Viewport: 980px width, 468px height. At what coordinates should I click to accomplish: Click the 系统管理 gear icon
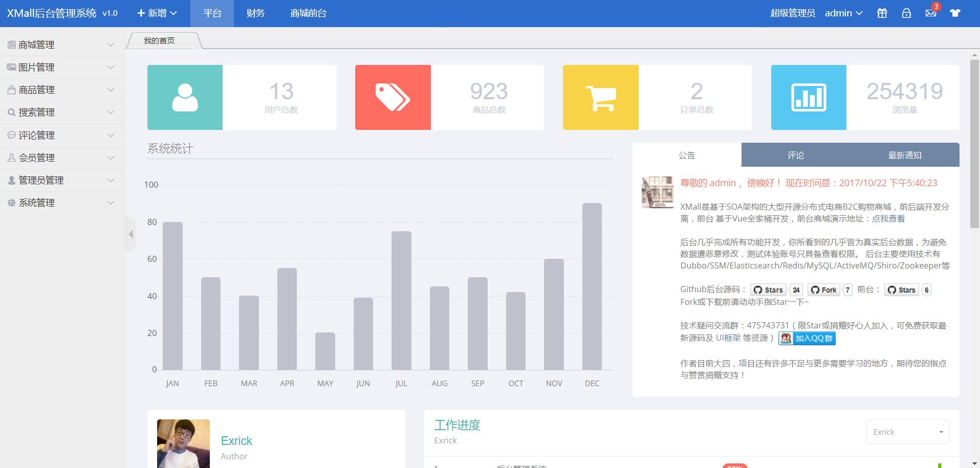(x=11, y=203)
